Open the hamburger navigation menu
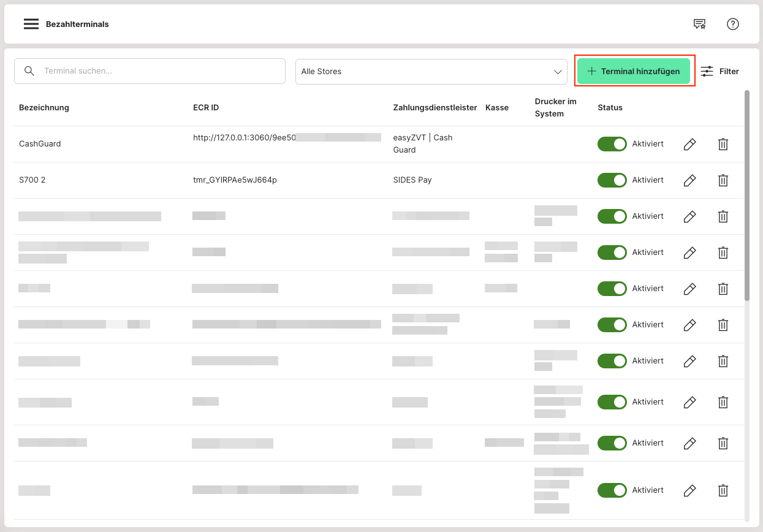This screenshot has height=532, width=763. coord(31,24)
